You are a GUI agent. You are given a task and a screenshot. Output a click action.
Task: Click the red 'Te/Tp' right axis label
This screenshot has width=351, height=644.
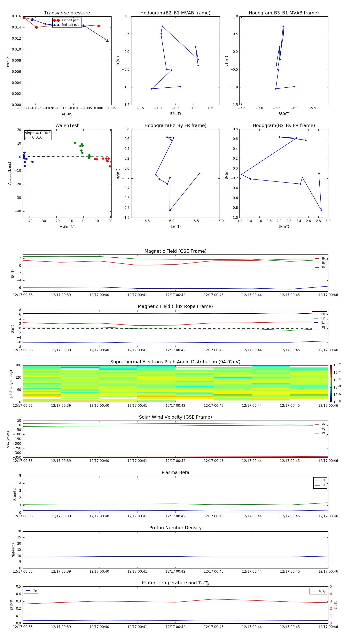coord(336,605)
